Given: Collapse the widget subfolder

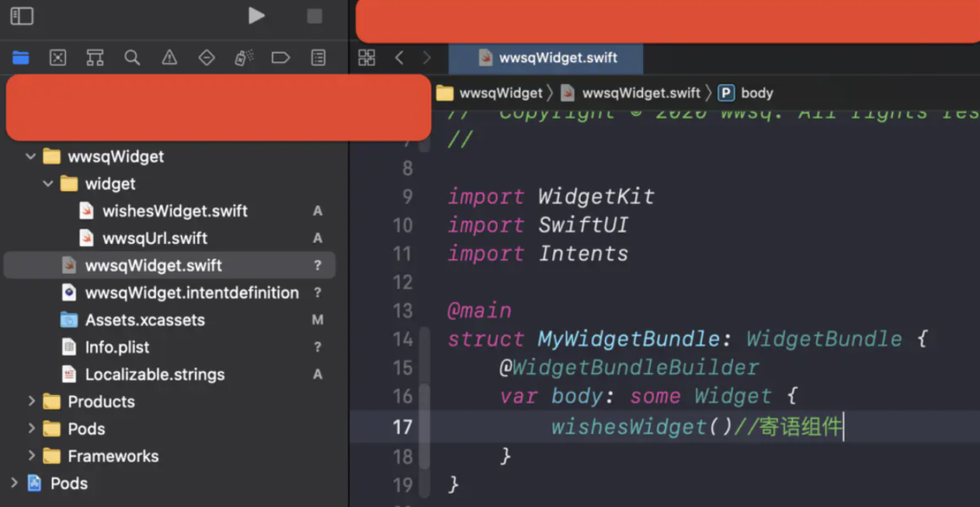Looking at the screenshot, I should 48,185.
